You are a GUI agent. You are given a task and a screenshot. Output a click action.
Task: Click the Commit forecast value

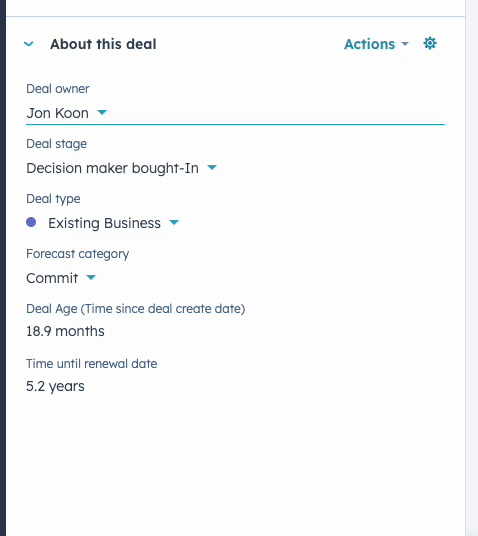pyautogui.click(x=52, y=278)
